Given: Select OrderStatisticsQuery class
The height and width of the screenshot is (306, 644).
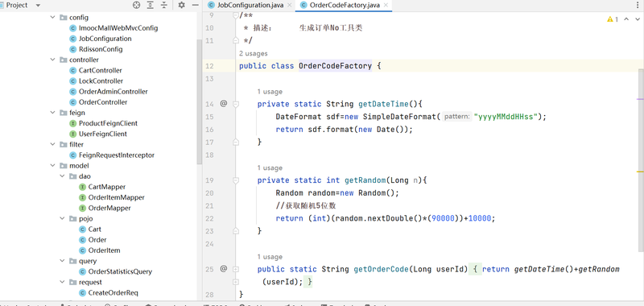Looking at the screenshot, I should click(120, 271).
